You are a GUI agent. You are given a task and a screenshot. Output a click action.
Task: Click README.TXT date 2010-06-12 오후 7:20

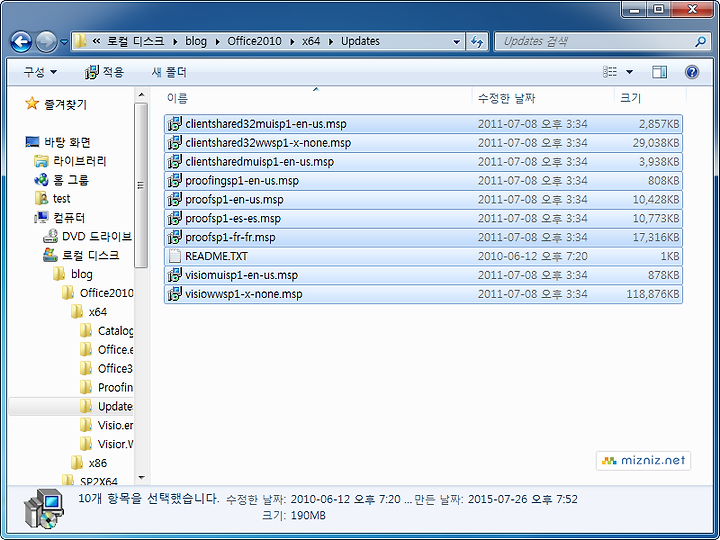[533, 256]
